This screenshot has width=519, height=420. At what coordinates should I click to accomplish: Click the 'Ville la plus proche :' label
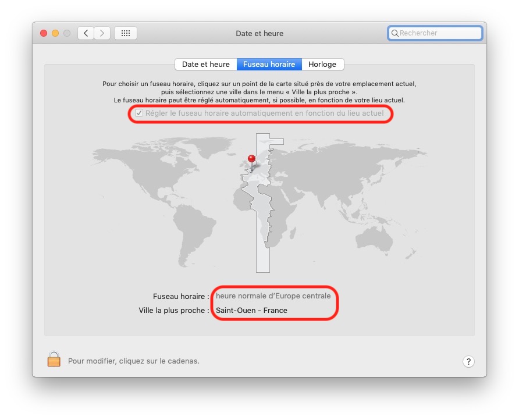(x=174, y=311)
